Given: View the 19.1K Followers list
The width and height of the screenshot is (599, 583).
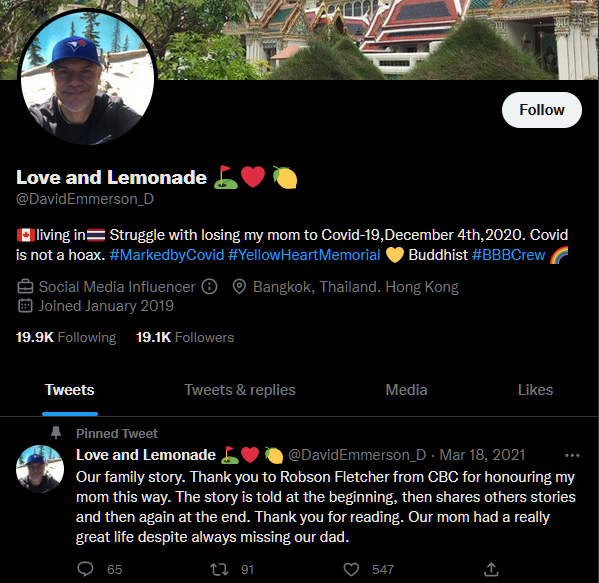Looking at the screenshot, I should click(x=185, y=337).
